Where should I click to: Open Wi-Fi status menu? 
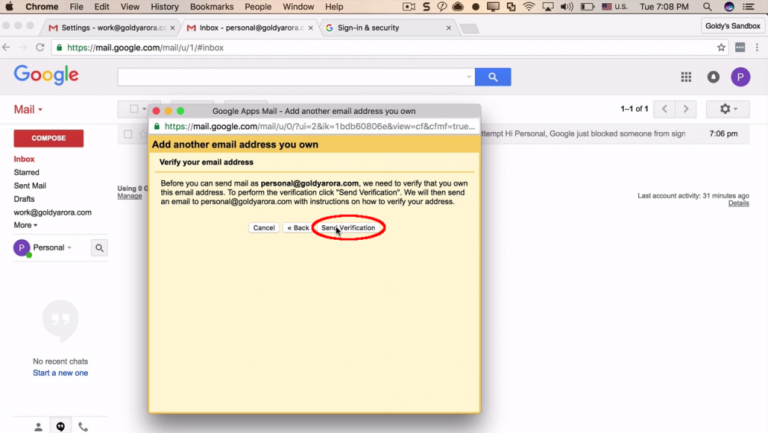pyautogui.click(x=529, y=7)
